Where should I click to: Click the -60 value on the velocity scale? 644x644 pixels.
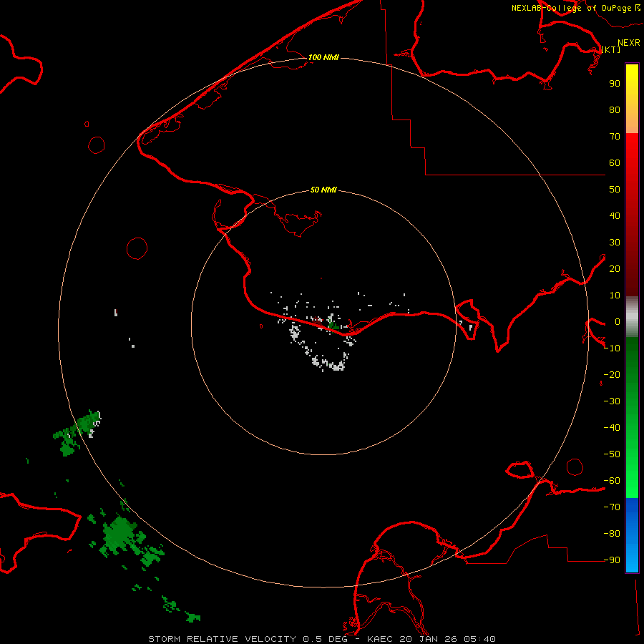tap(612, 481)
